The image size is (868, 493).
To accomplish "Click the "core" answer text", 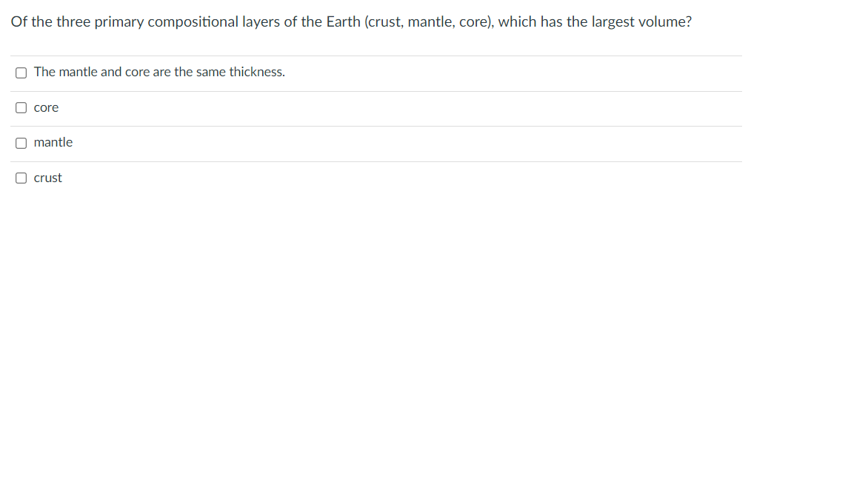I will pos(46,107).
